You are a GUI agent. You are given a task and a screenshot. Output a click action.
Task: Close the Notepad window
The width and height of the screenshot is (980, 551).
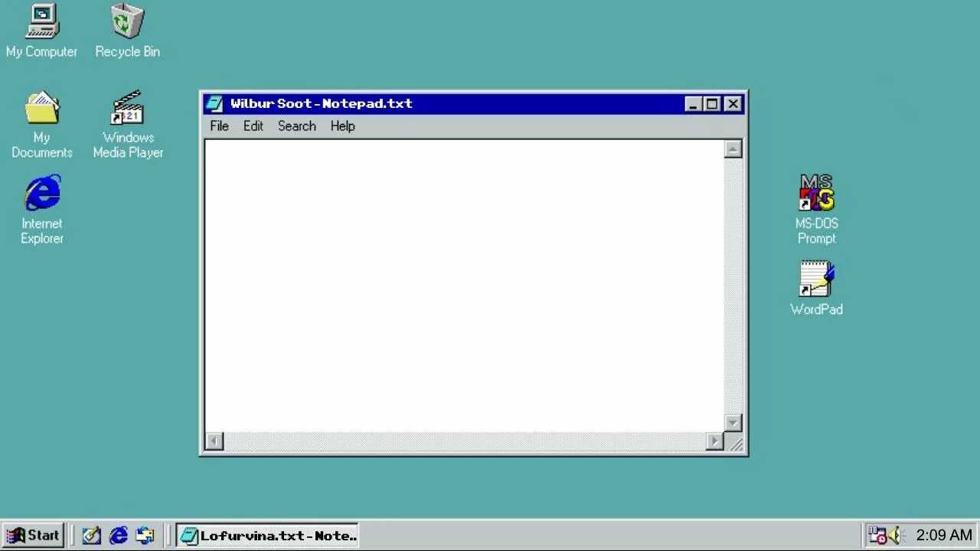[733, 104]
